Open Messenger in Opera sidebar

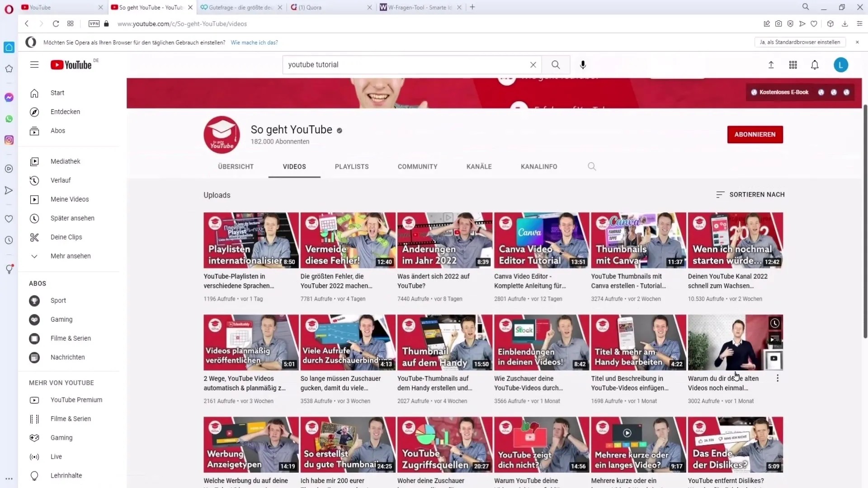(9, 97)
